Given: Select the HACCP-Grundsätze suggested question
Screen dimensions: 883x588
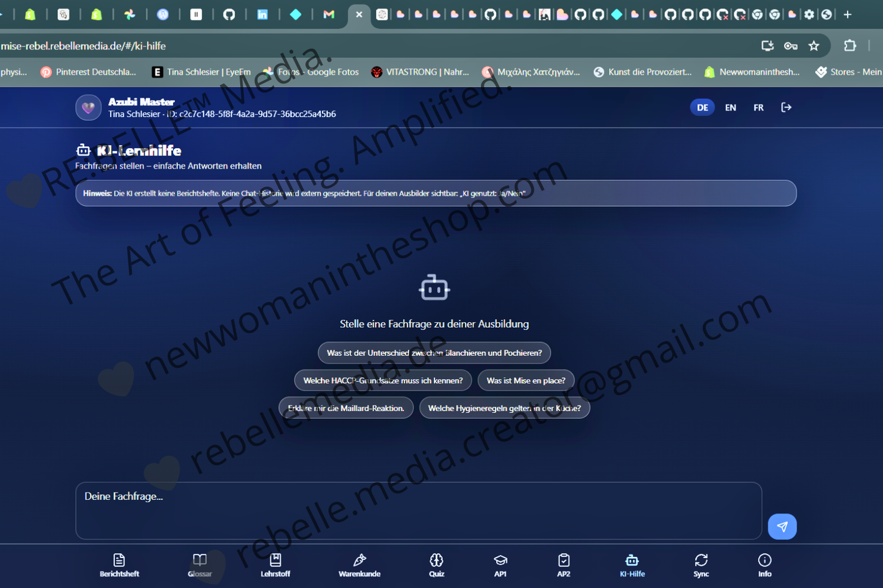Looking at the screenshot, I should pyautogui.click(x=383, y=380).
